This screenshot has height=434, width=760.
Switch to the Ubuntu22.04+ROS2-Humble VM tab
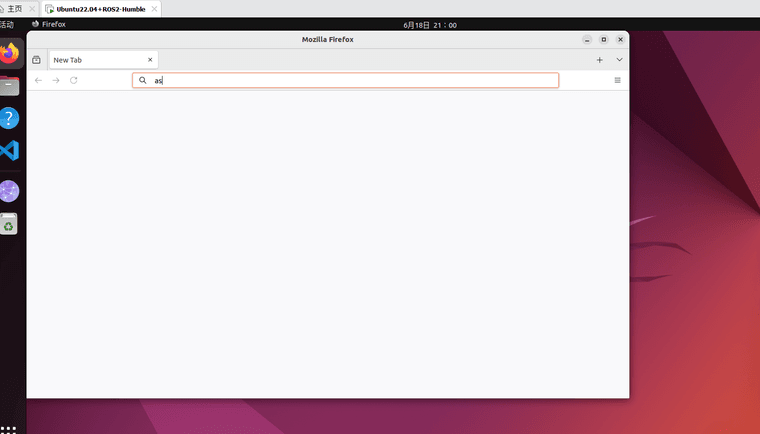tap(101, 9)
